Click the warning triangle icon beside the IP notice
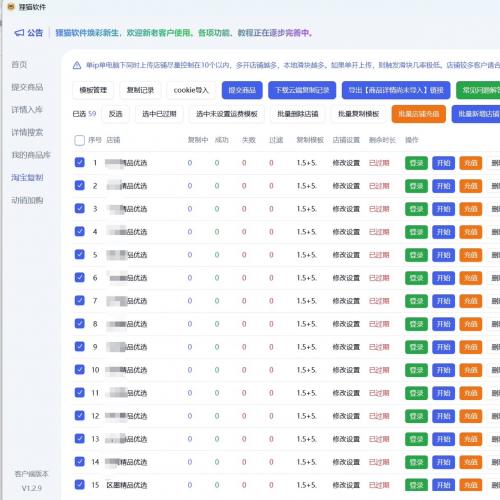 pyautogui.click(x=77, y=65)
